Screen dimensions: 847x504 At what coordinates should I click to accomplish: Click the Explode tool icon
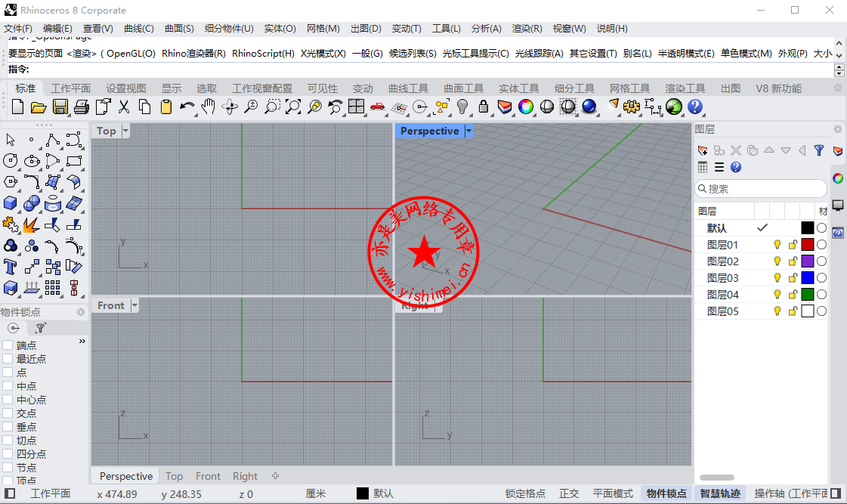pyautogui.click(x=32, y=224)
